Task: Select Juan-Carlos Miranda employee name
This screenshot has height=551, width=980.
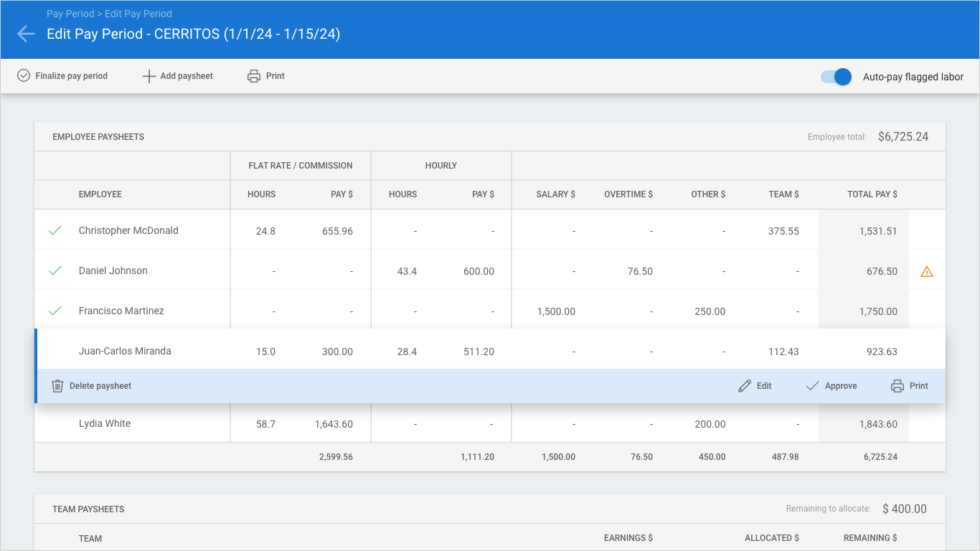Action: 125,351
